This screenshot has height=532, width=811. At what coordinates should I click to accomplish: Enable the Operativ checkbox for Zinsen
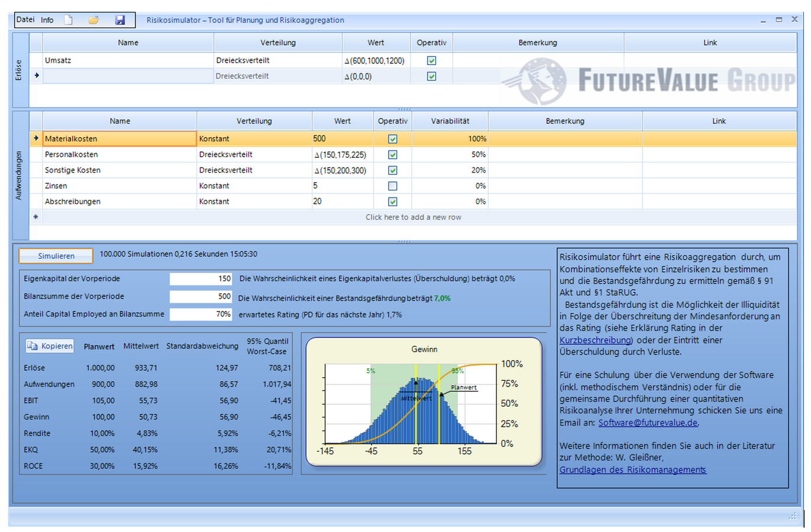(x=392, y=186)
